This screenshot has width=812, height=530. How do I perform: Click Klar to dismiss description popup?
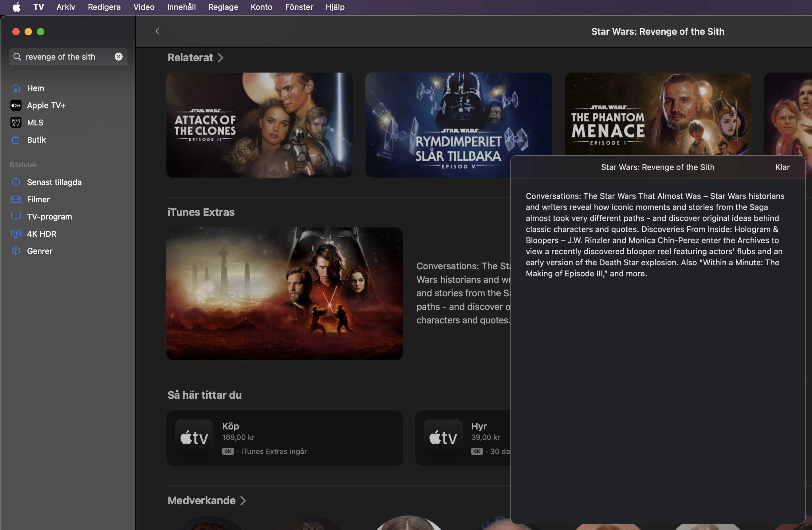click(x=782, y=167)
